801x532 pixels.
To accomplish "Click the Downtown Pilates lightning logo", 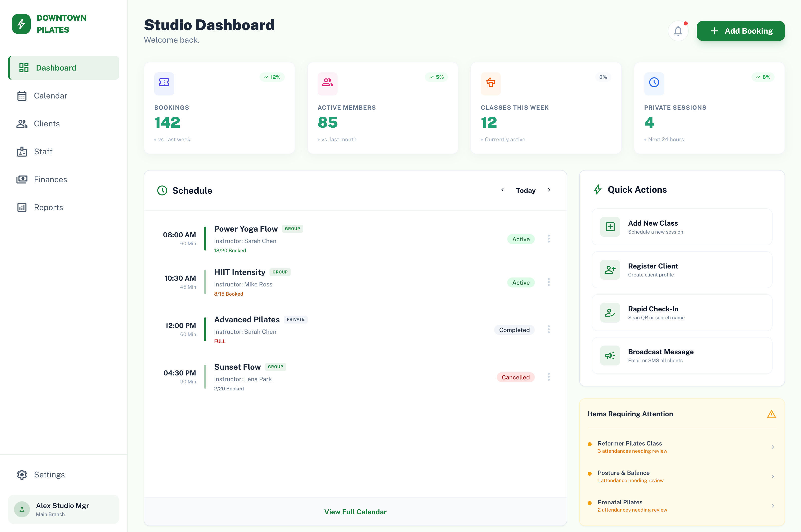I will coord(21,24).
